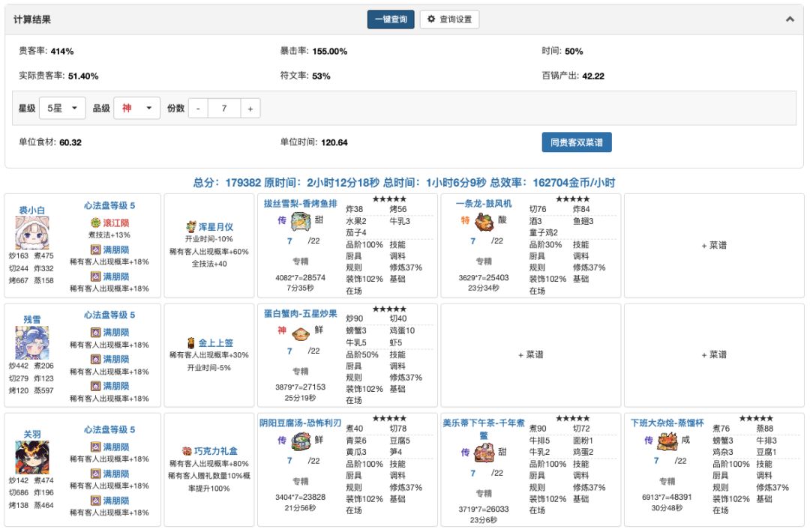Image resolution: width=810 pixels, height=532 pixels.
Task: Decrease 份数 with minus button
Action: (x=198, y=109)
